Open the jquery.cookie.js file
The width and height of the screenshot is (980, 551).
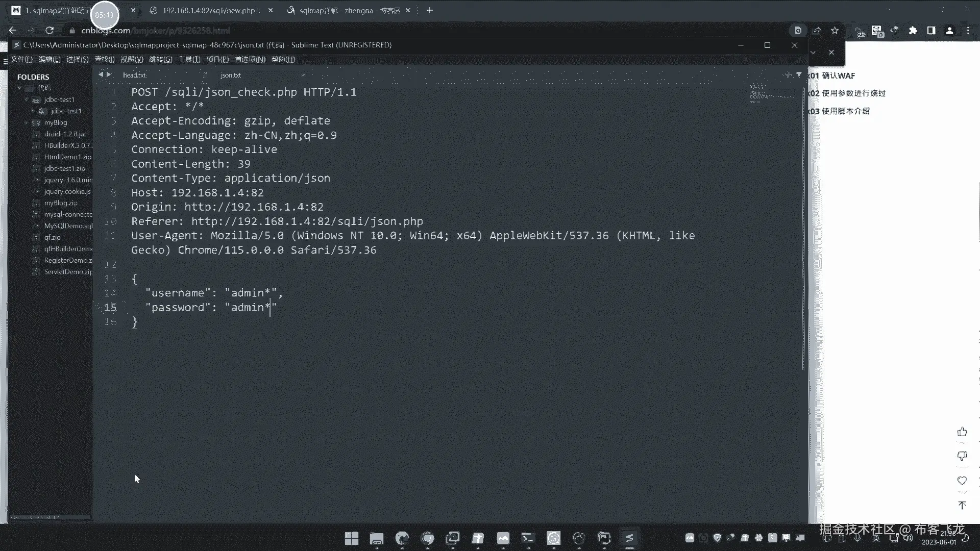67,191
